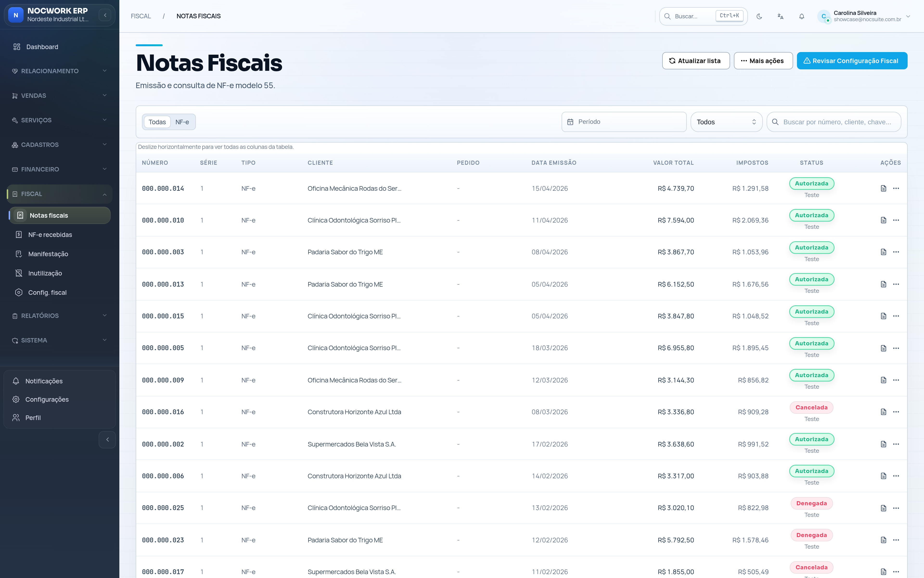Image resolution: width=924 pixels, height=578 pixels.
Task: Click the NÚMERO column header
Action: 155,163
